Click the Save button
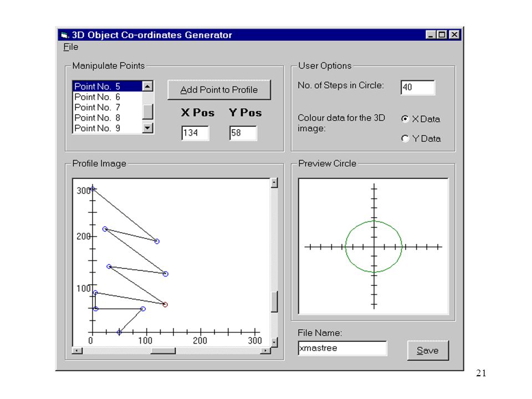The width and height of the screenshot is (532, 399). click(x=428, y=350)
